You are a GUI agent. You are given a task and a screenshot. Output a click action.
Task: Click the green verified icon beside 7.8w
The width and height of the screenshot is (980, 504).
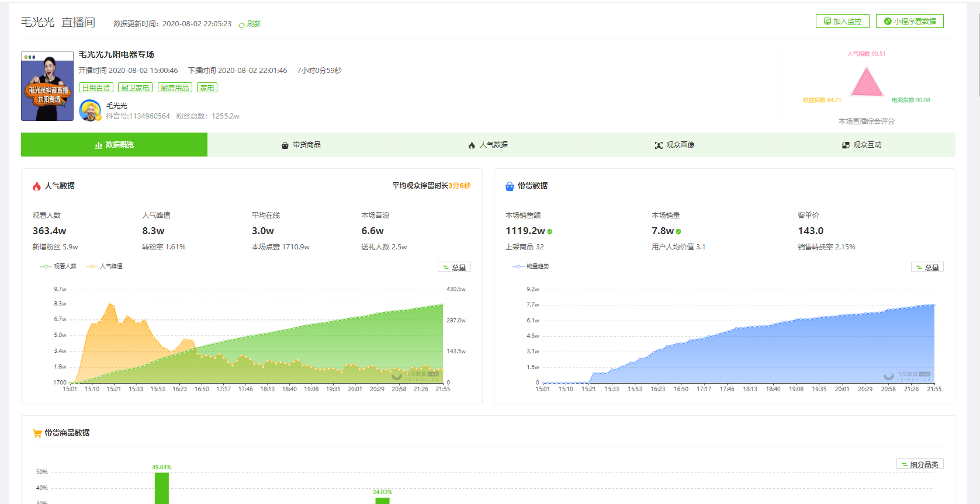pyautogui.click(x=678, y=232)
